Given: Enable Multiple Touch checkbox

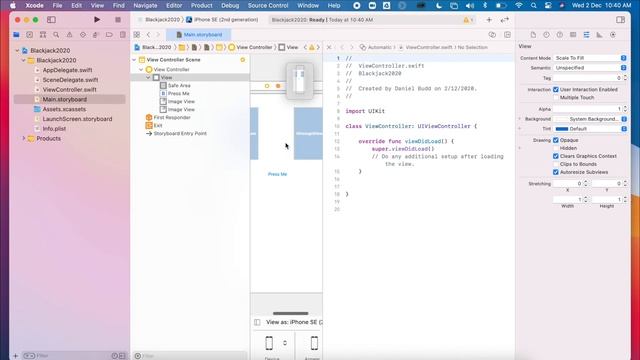Looking at the screenshot, I should pos(556,98).
